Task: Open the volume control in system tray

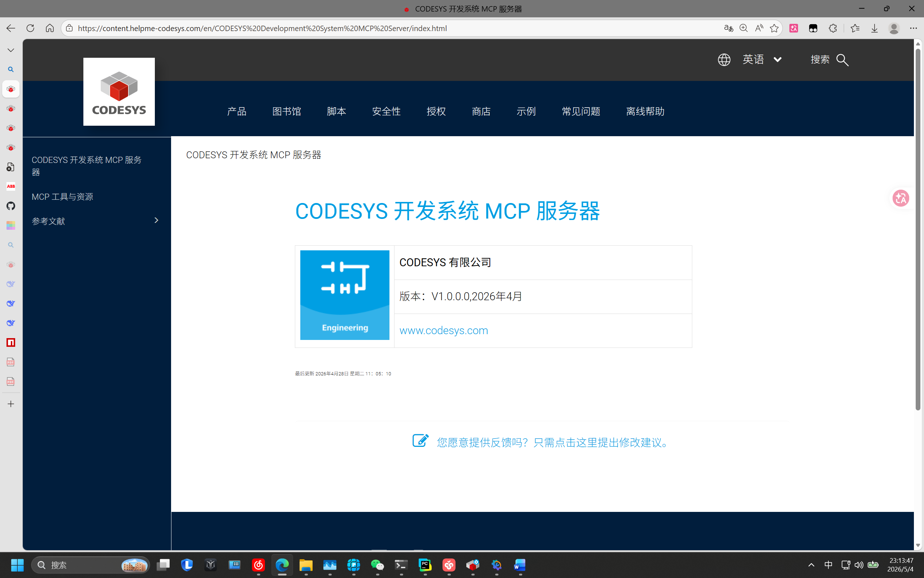Action: 859,565
